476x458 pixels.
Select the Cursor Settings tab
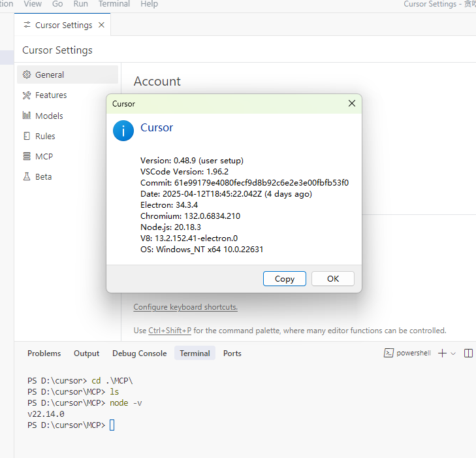pos(62,25)
